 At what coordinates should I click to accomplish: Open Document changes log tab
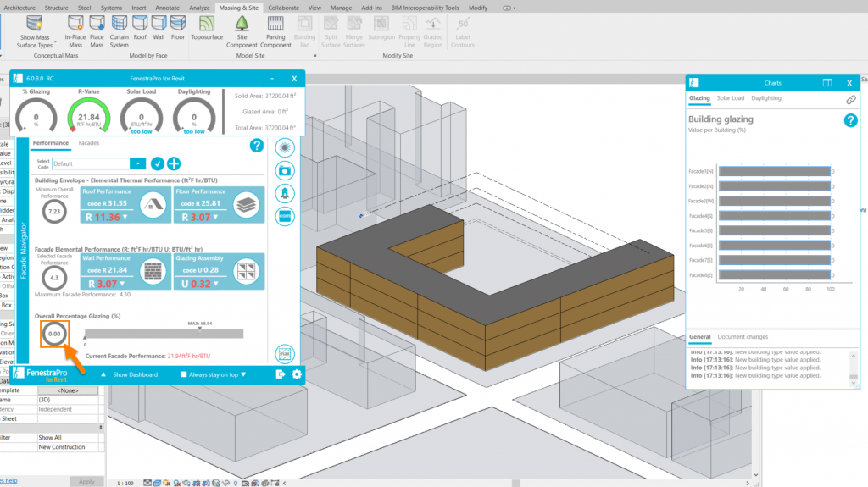pos(743,336)
